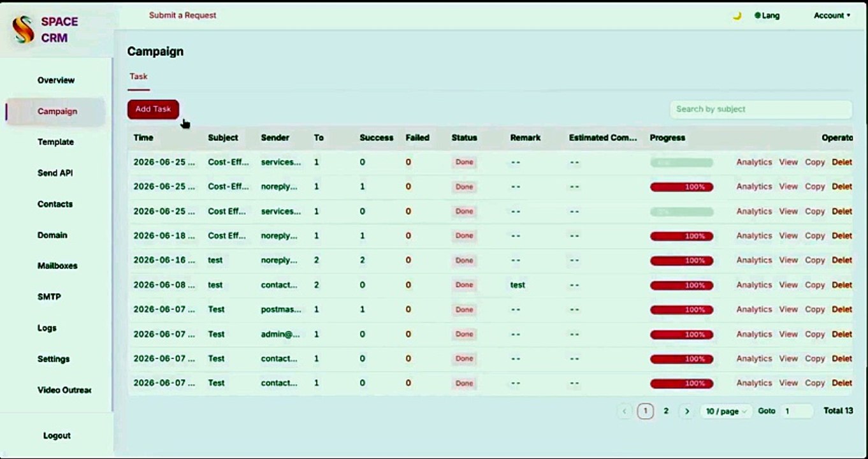Switch to the Task tab
The image size is (868, 459).
tap(138, 76)
